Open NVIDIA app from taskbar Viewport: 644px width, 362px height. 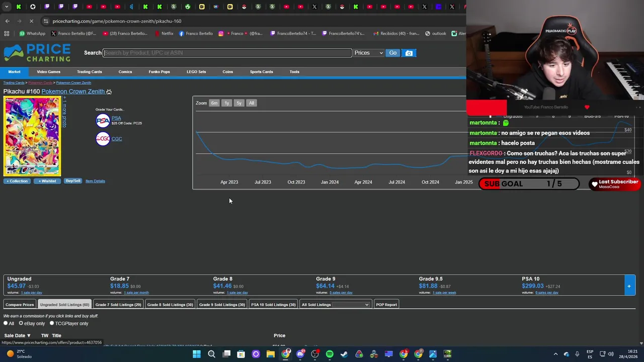click(x=448, y=354)
